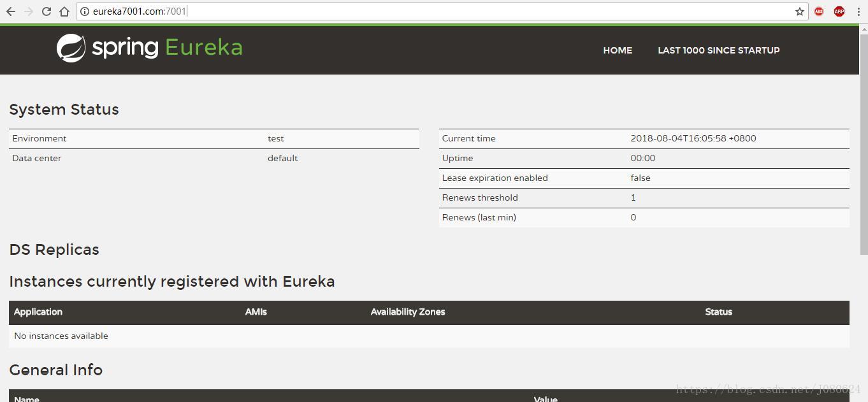
Task: Select the DS Replicas heading
Action: [x=54, y=250]
